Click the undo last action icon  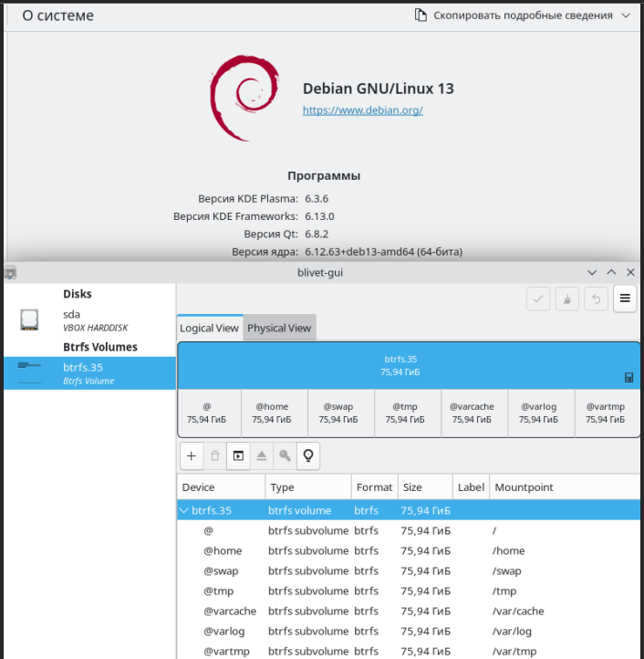click(x=596, y=298)
